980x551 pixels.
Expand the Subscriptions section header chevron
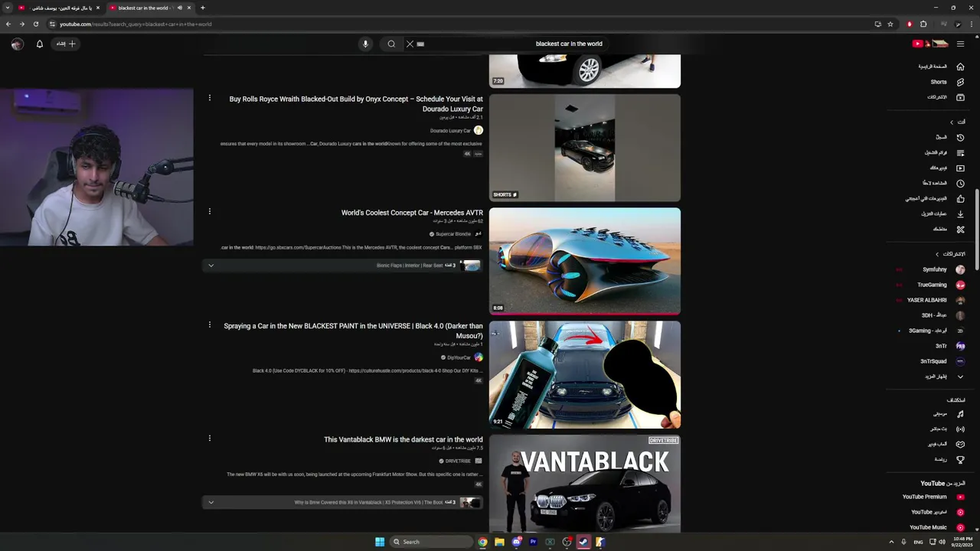(x=937, y=254)
